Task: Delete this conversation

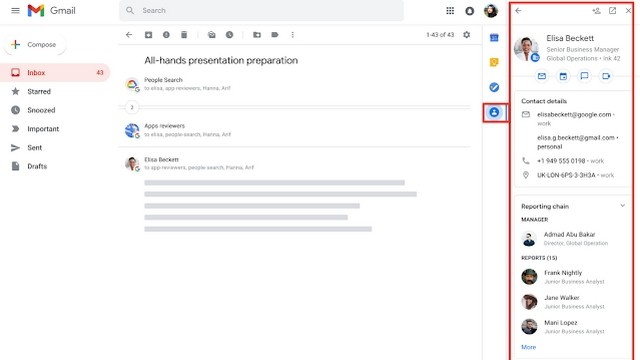Action: click(184, 35)
